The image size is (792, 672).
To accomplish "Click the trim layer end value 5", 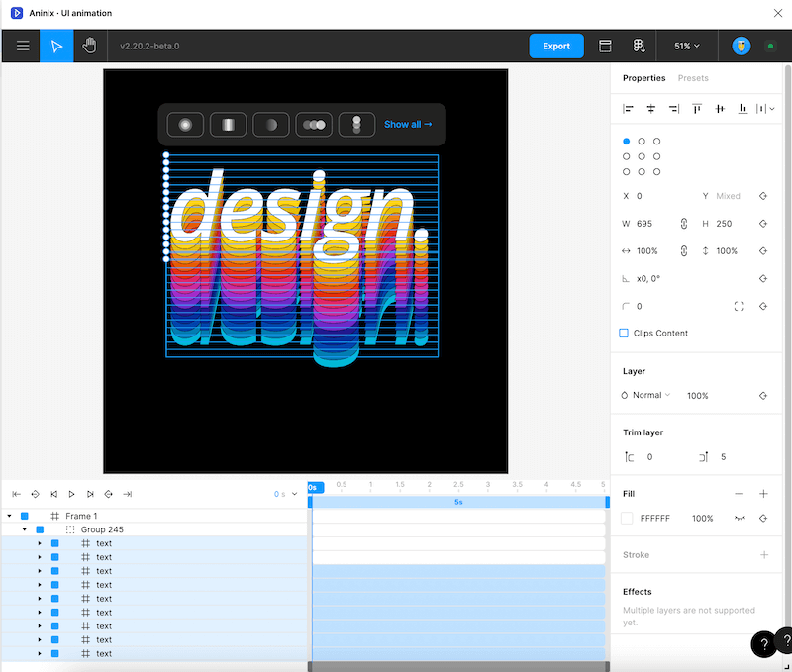I will click(x=724, y=457).
